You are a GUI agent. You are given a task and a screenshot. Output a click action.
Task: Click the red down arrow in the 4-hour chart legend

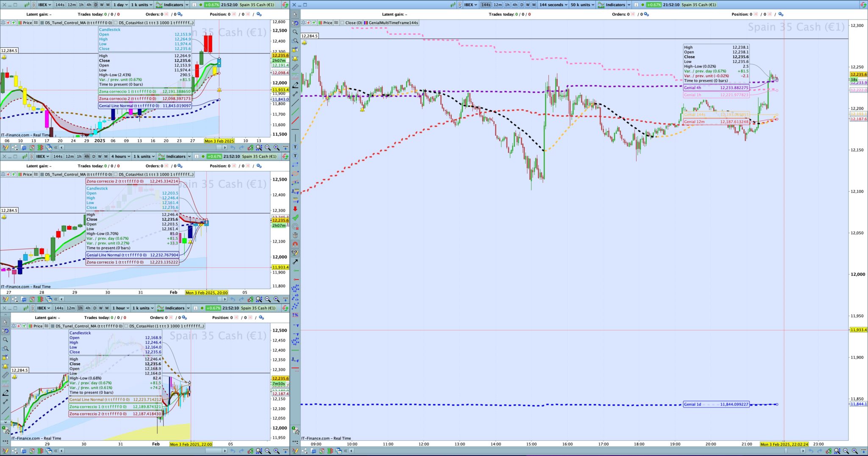pyautogui.click(x=9, y=174)
